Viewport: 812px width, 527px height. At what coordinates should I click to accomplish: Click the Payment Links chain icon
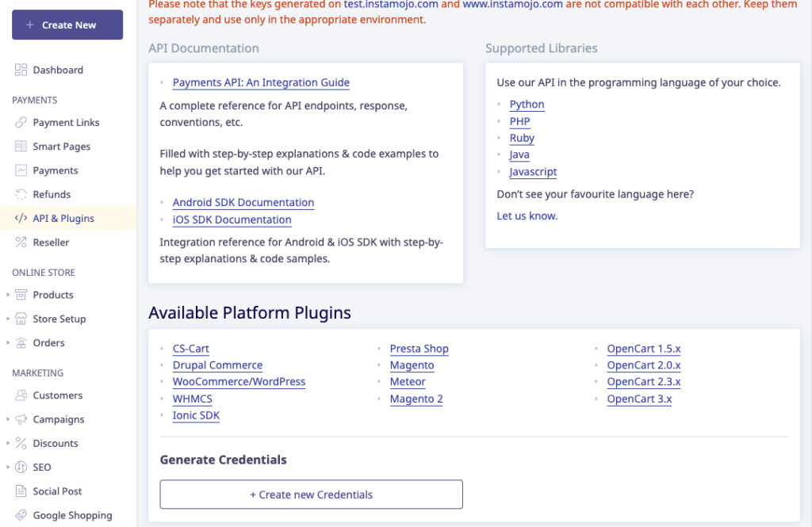click(x=21, y=123)
